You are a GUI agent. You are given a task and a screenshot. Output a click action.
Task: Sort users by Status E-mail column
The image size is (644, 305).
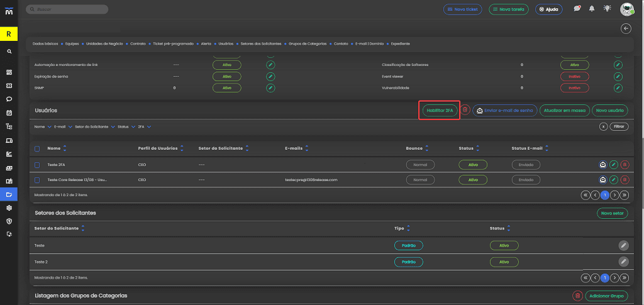click(547, 148)
